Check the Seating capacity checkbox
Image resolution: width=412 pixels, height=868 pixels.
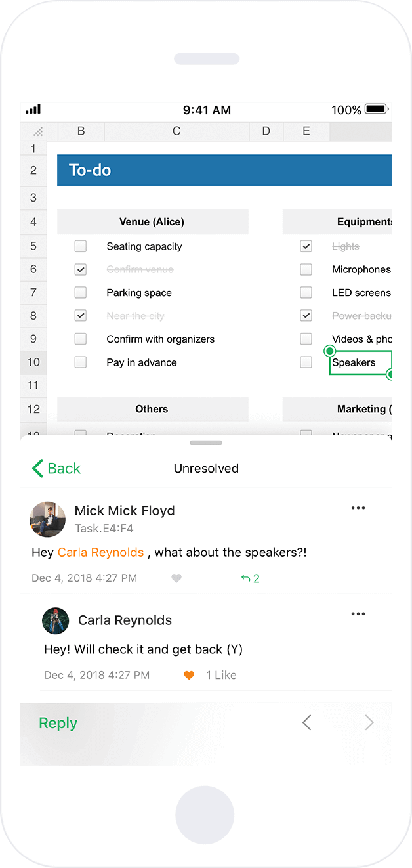pyautogui.click(x=81, y=246)
